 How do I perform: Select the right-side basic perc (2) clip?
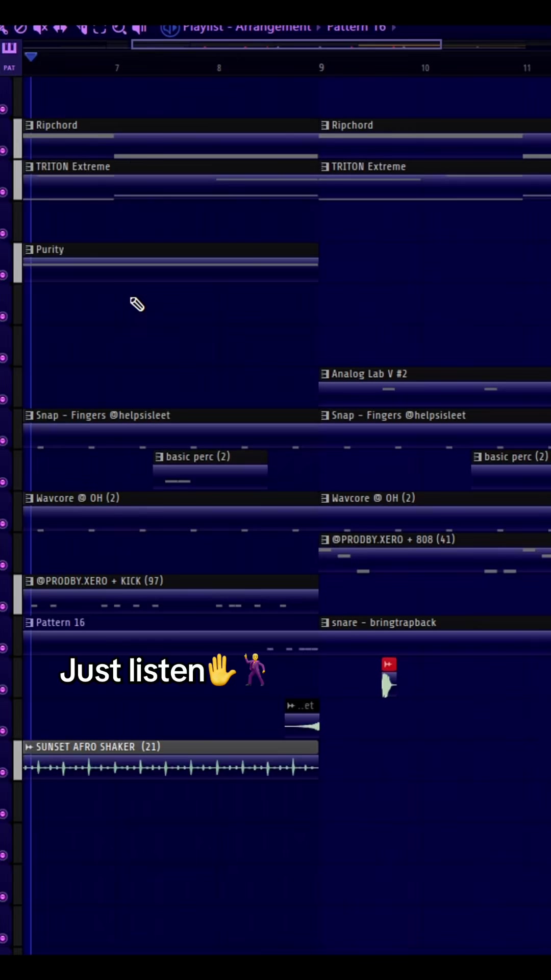511,470
